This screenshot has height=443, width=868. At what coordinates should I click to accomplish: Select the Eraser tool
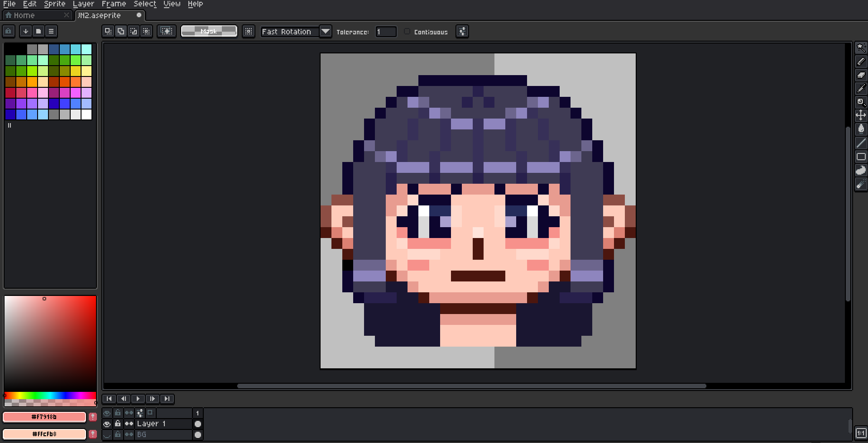pos(861,75)
